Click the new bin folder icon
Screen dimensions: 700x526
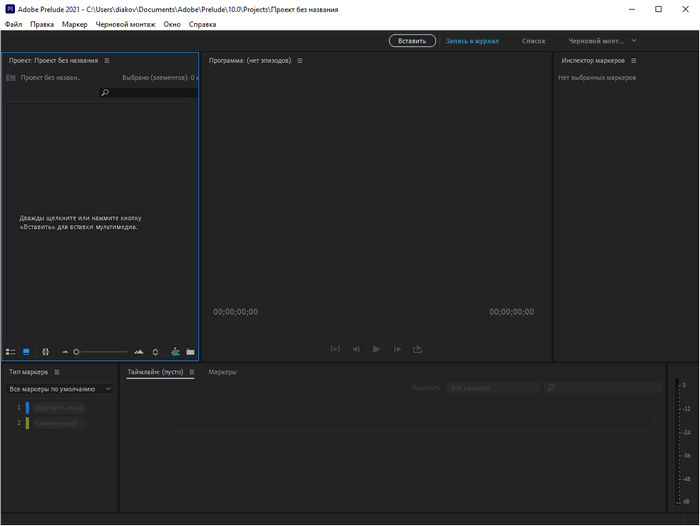[x=190, y=352]
